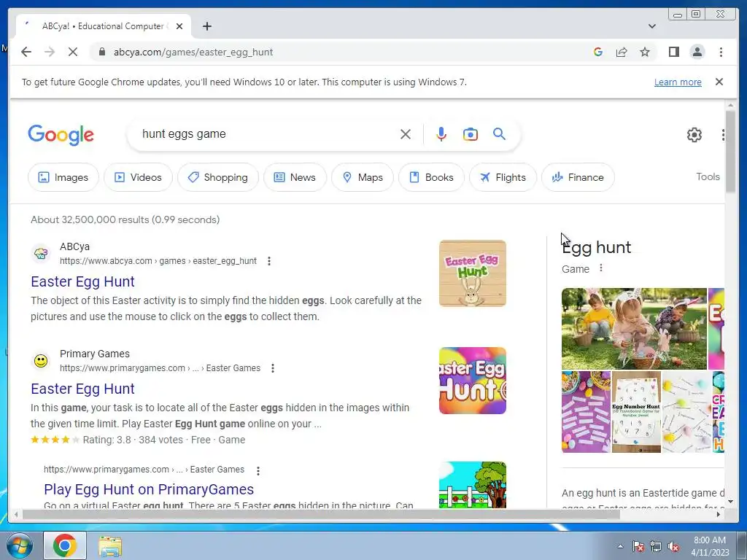Image resolution: width=747 pixels, height=560 pixels.
Task: Open the Chrome profile avatar
Action: pyautogui.click(x=697, y=52)
